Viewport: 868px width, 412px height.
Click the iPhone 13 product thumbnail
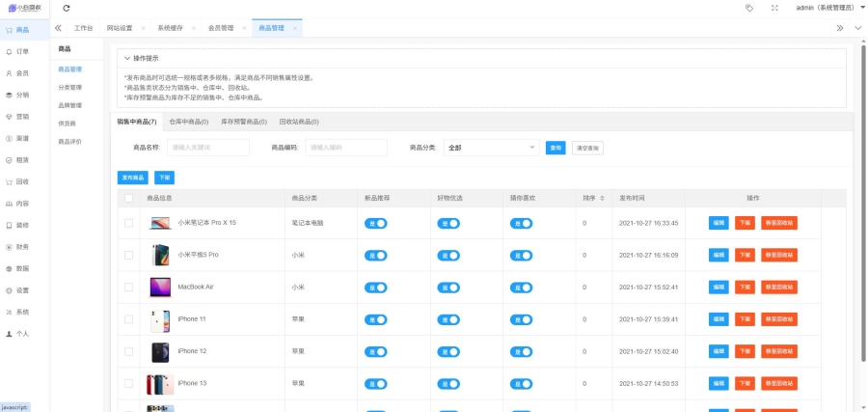point(160,384)
